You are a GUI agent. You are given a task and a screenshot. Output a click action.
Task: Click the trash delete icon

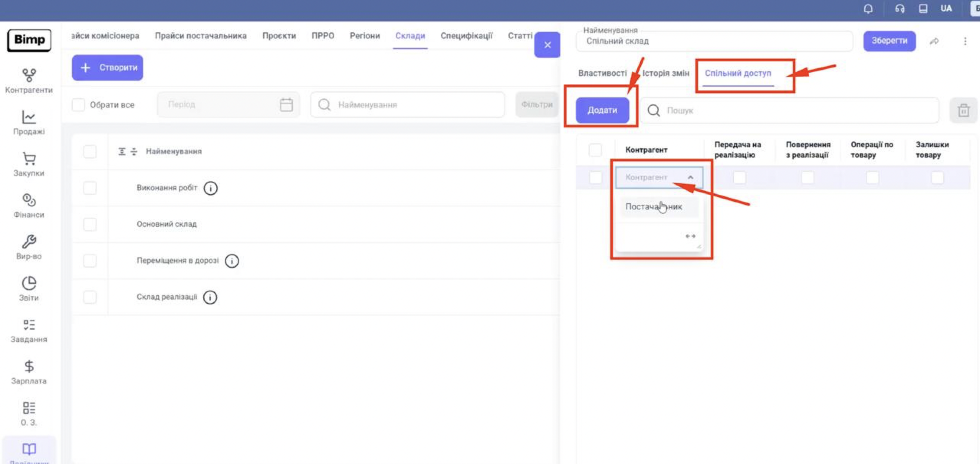click(x=963, y=110)
